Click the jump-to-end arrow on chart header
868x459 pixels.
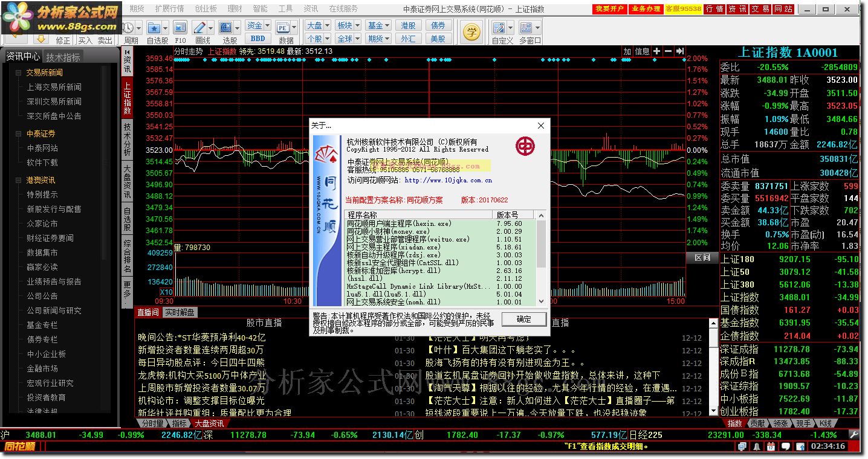point(679,51)
